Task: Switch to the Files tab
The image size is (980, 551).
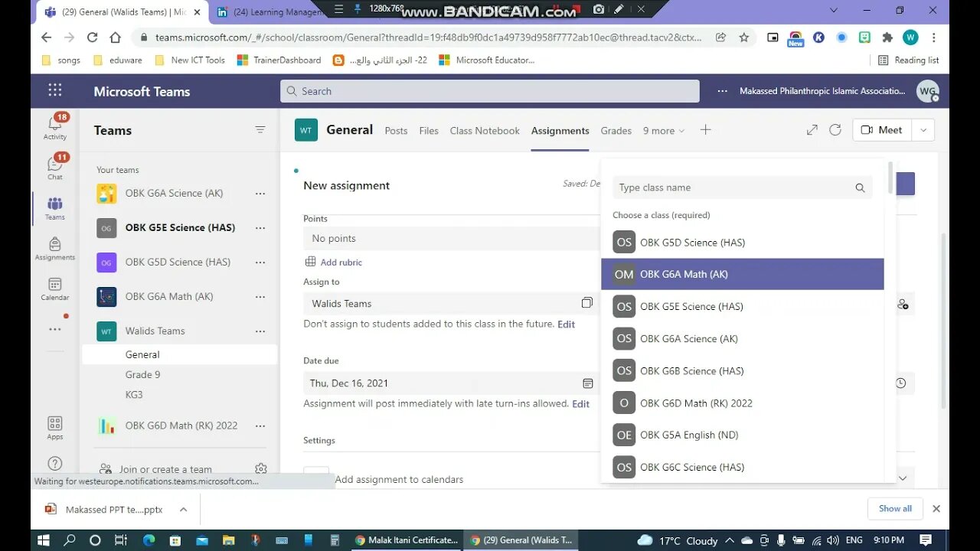Action: 429,131
